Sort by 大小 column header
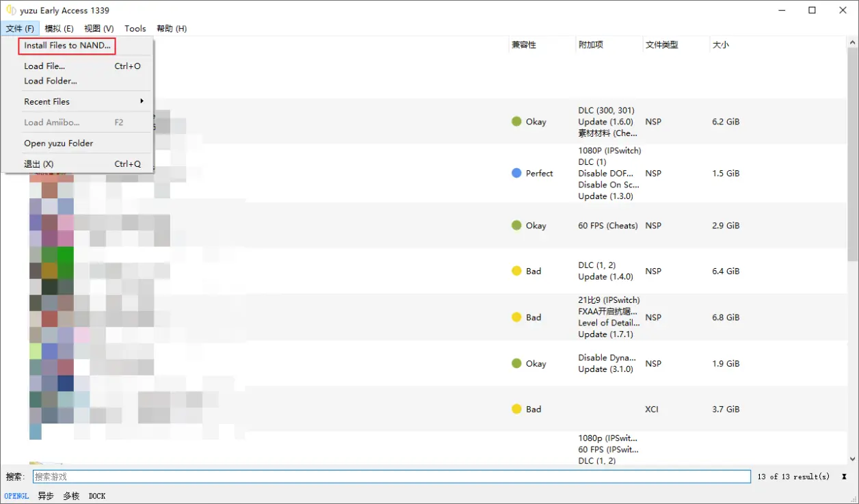The width and height of the screenshot is (859, 504). click(721, 44)
